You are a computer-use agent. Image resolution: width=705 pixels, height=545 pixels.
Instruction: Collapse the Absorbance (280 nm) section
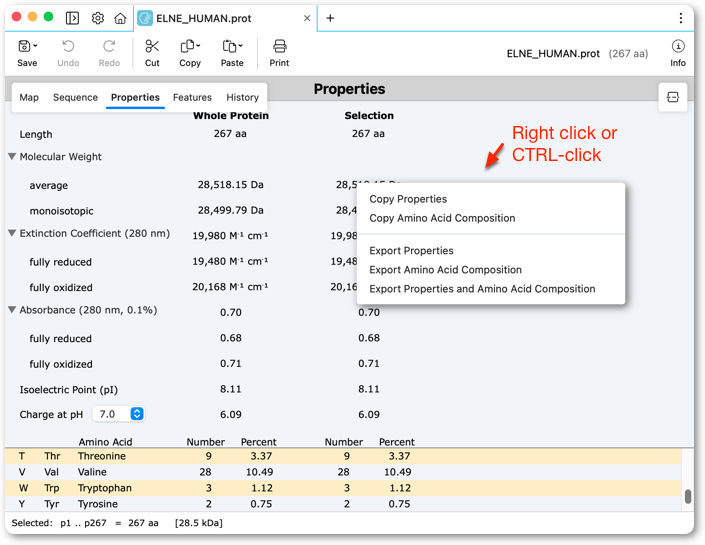[12, 309]
